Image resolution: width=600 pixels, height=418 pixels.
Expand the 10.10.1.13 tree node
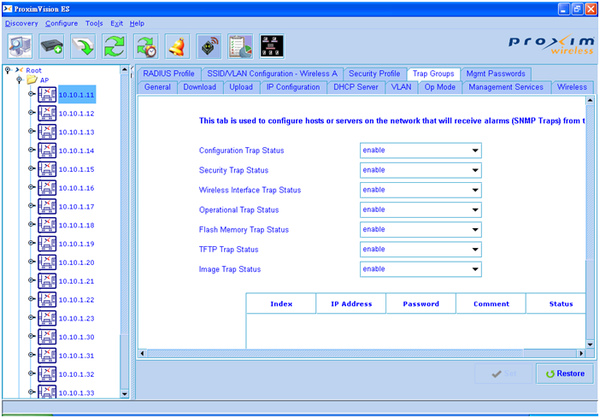[31, 131]
